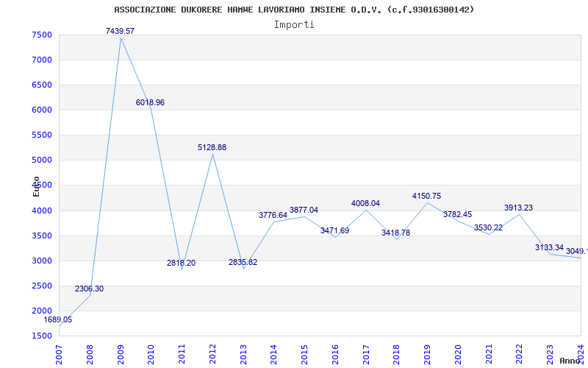This screenshot has height=368, width=588.
Task: Select the 3877.04 data label
Action: pyautogui.click(x=304, y=210)
